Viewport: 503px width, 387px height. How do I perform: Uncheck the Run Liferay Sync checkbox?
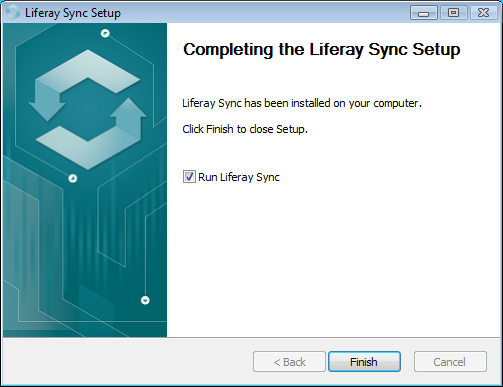(x=189, y=177)
